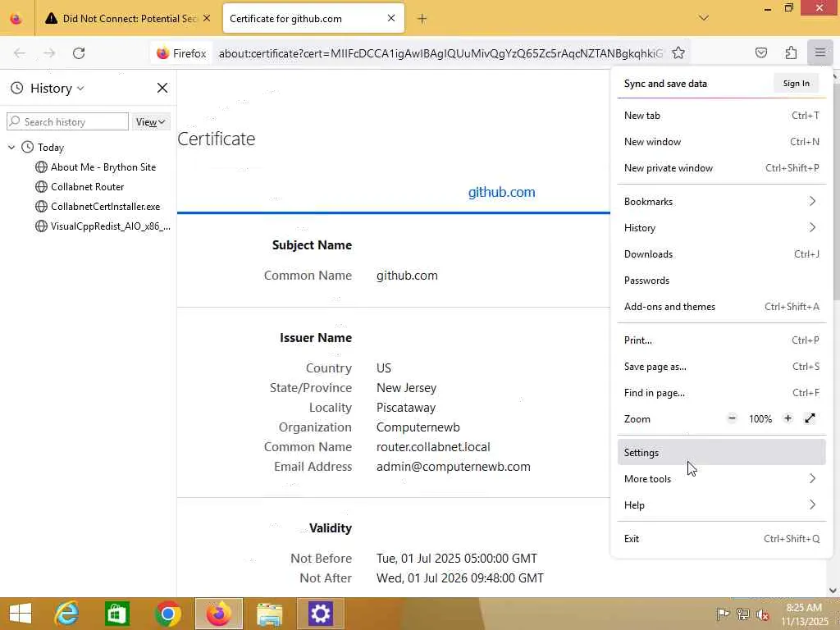Click the forward navigation arrow
The height and width of the screenshot is (630, 840).
pos(49,53)
